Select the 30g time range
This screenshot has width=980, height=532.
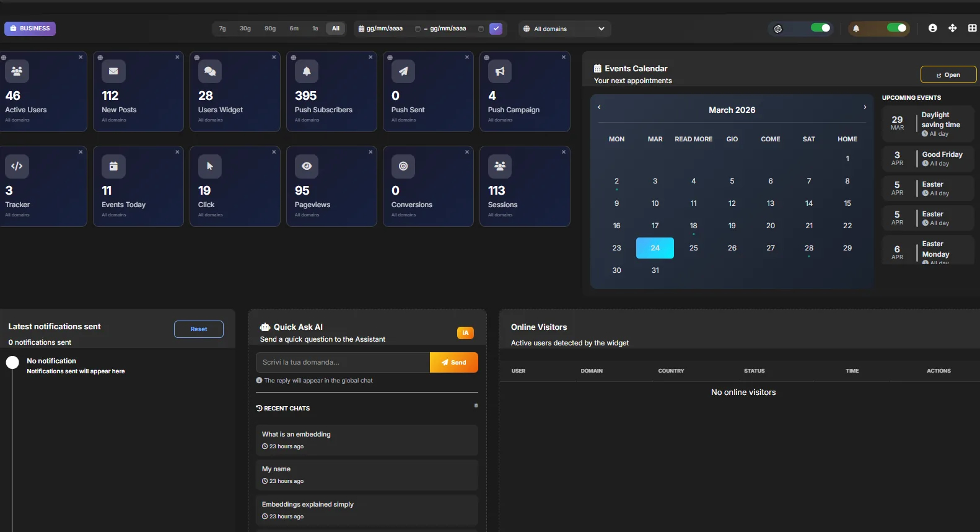pyautogui.click(x=245, y=29)
